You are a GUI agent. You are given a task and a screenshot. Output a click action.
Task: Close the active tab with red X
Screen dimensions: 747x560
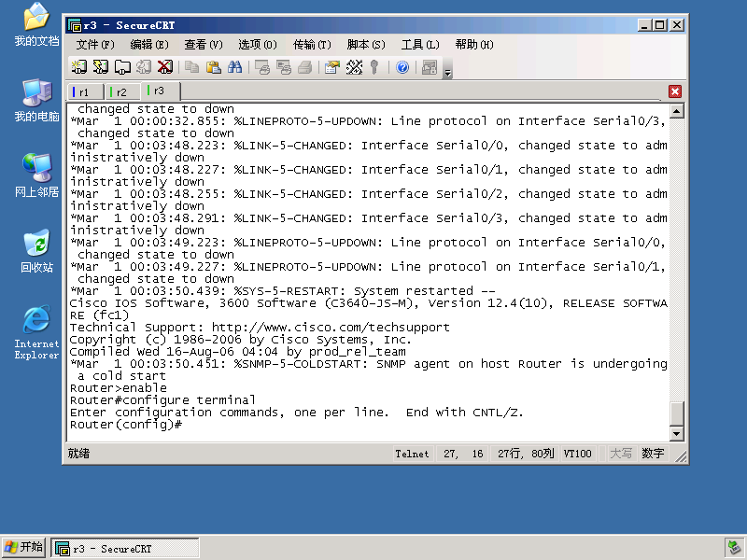click(675, 91)
